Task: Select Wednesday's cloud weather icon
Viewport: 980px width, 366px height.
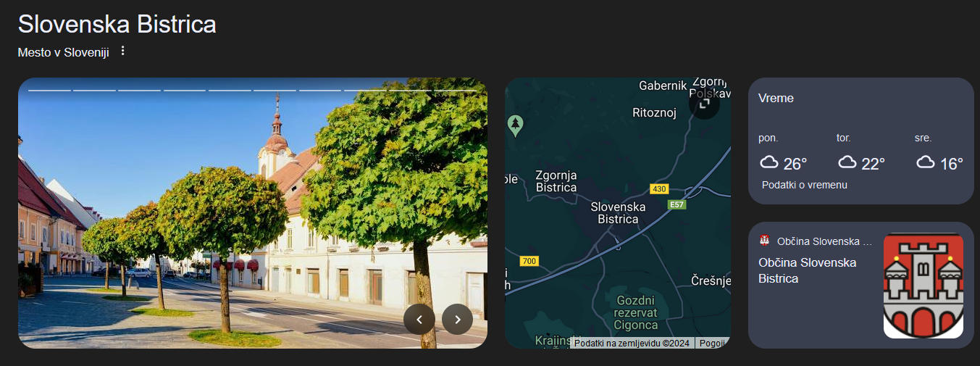Action: coord(925,162)
